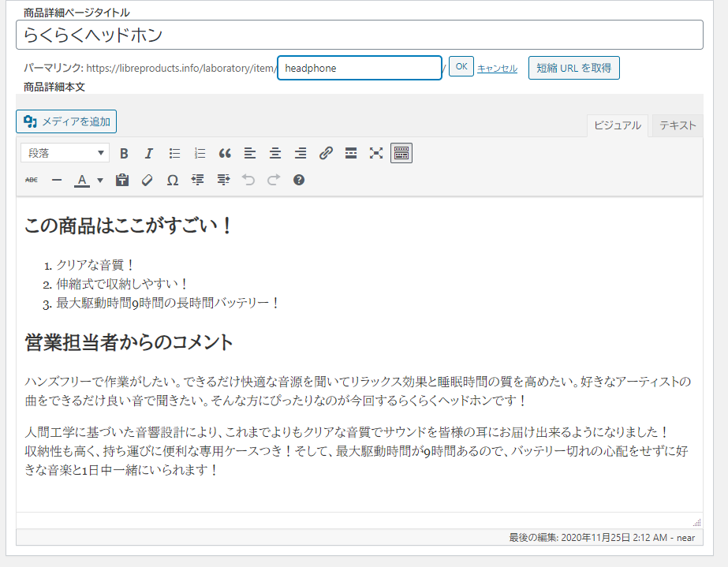This screenshot has height=567, width=728.
Task: Apply strikethrough formatting
Action: click(x=32, y=180)
